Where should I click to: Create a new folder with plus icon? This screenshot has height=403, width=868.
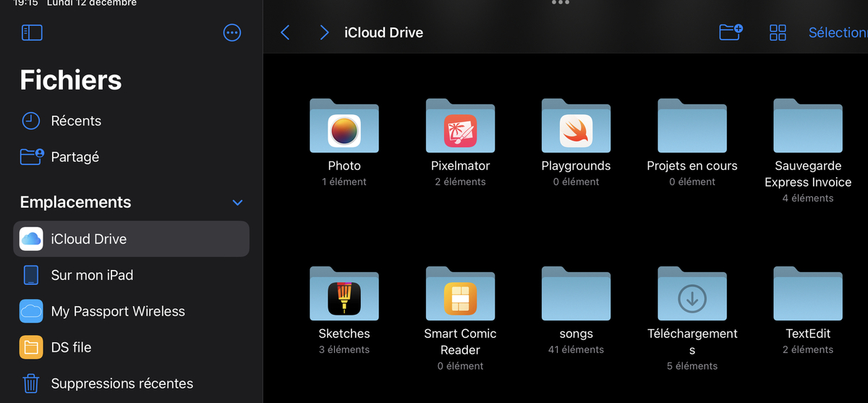[x=731, y=32]
